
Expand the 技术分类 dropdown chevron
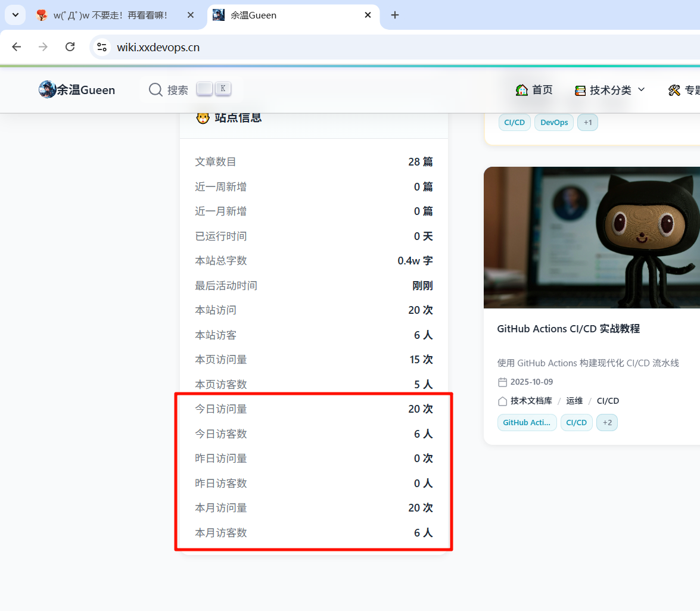[642, 90]
